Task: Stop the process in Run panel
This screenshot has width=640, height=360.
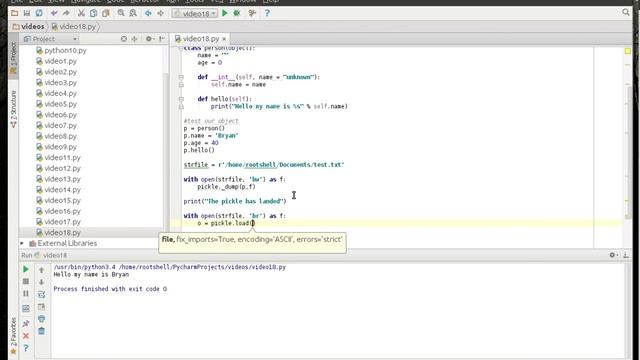Action: tap(26, 282)
